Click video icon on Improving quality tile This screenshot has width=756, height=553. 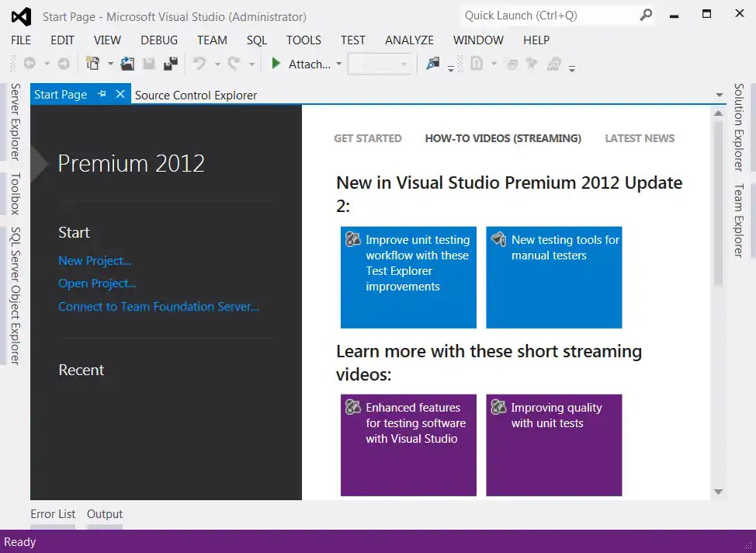click(x=498, y=407)
